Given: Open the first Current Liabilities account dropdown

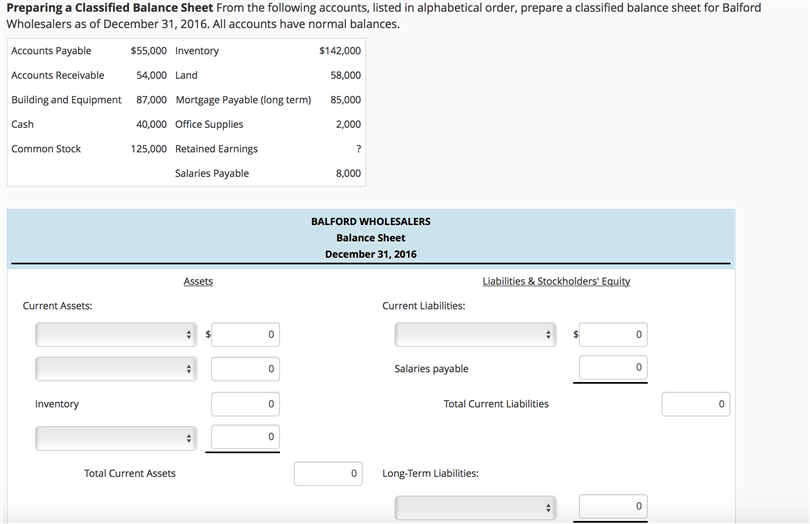Looking at the screenshot, I should pos(476,334).
